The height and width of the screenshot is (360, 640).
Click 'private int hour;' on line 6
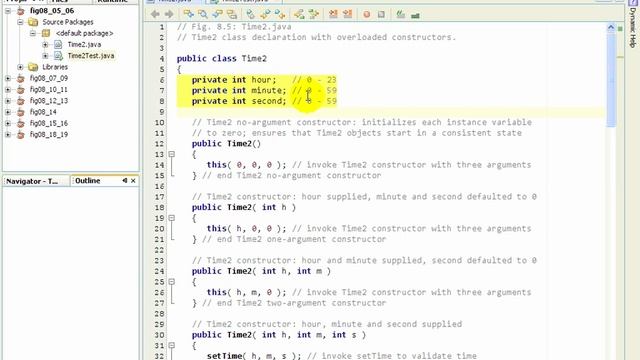click(234, 80)
